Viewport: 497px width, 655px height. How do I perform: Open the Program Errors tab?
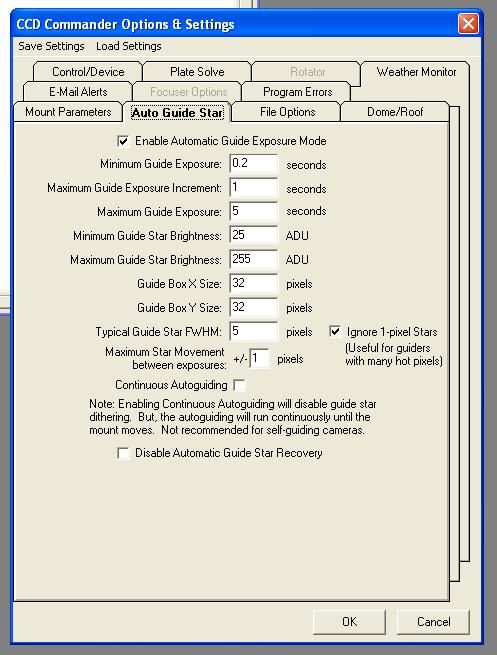pos(297,92)
